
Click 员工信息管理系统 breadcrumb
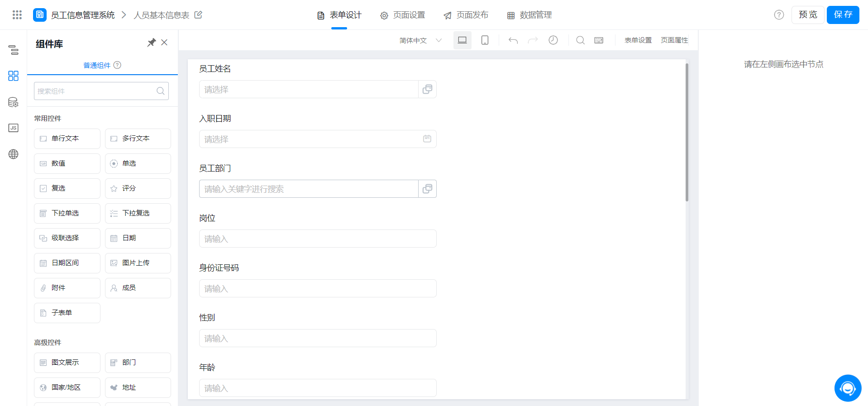83,15
